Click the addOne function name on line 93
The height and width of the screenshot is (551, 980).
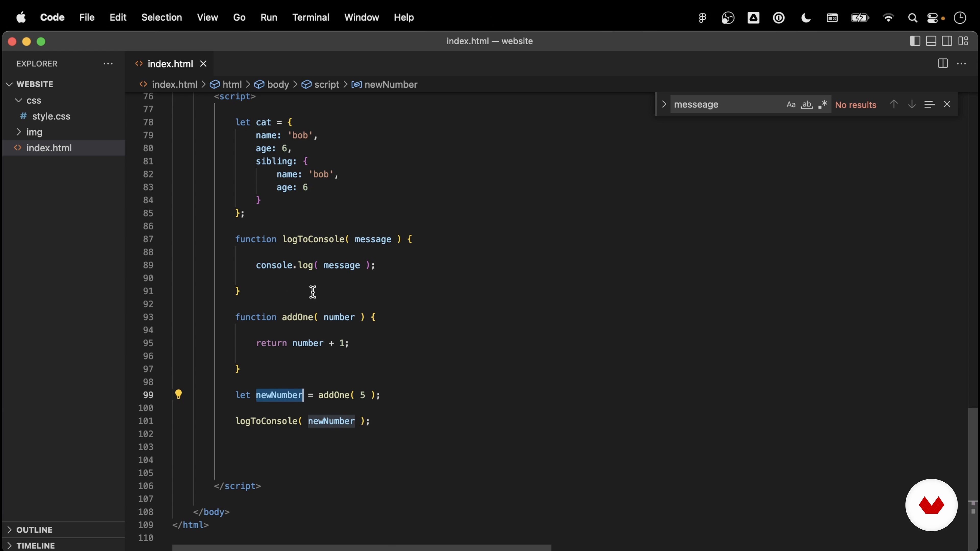[297, 317]
